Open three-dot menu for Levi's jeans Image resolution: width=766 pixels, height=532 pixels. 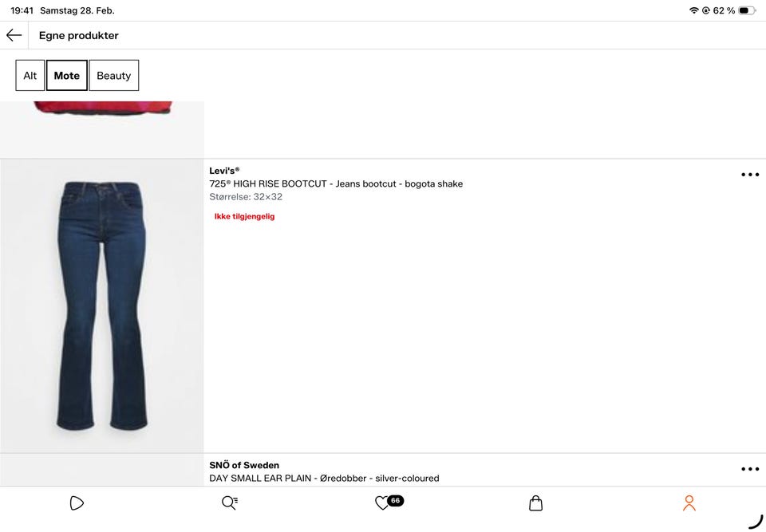(750, 175)
